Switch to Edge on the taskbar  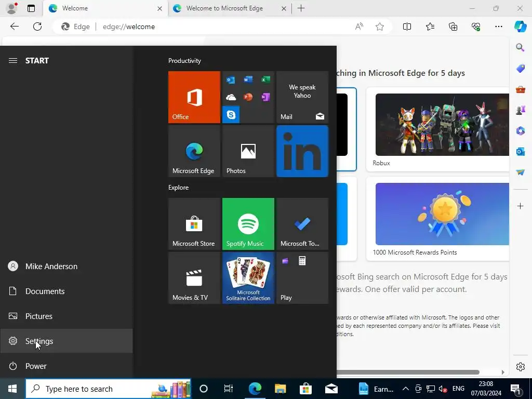click(x=255, y=389)
